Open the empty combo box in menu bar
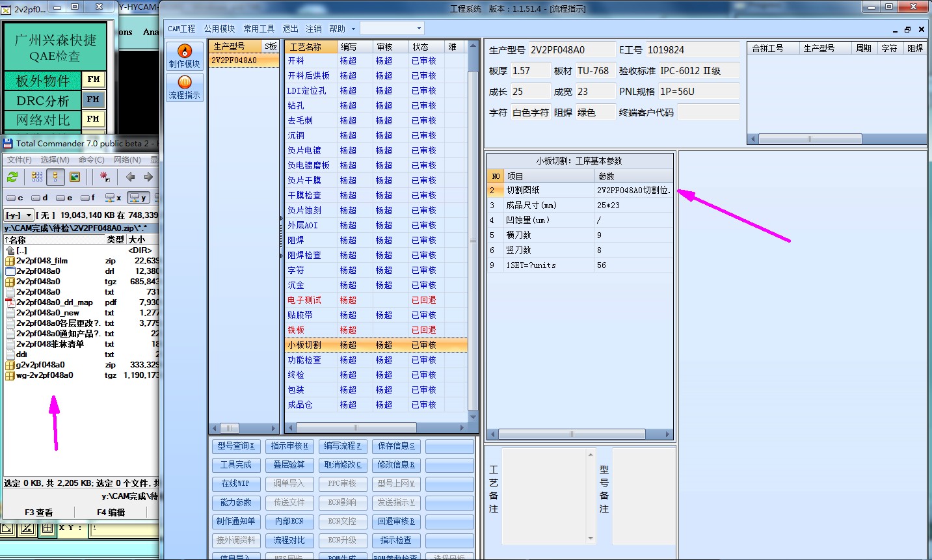The image size is (932, 560). coord(392,29)
